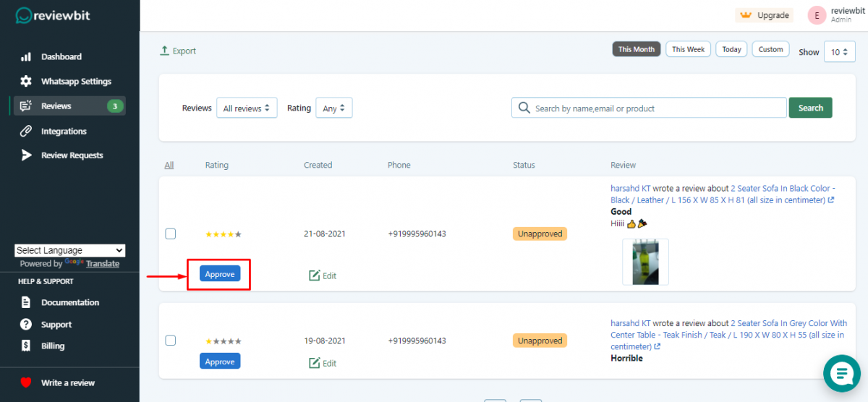The image size is (868, 402).
Task: Click the green Search button
Action: click(810, 108)
